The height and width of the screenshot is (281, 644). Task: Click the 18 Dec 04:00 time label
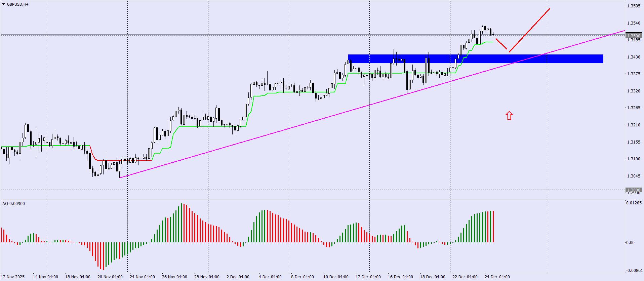[x=433, y=277]
